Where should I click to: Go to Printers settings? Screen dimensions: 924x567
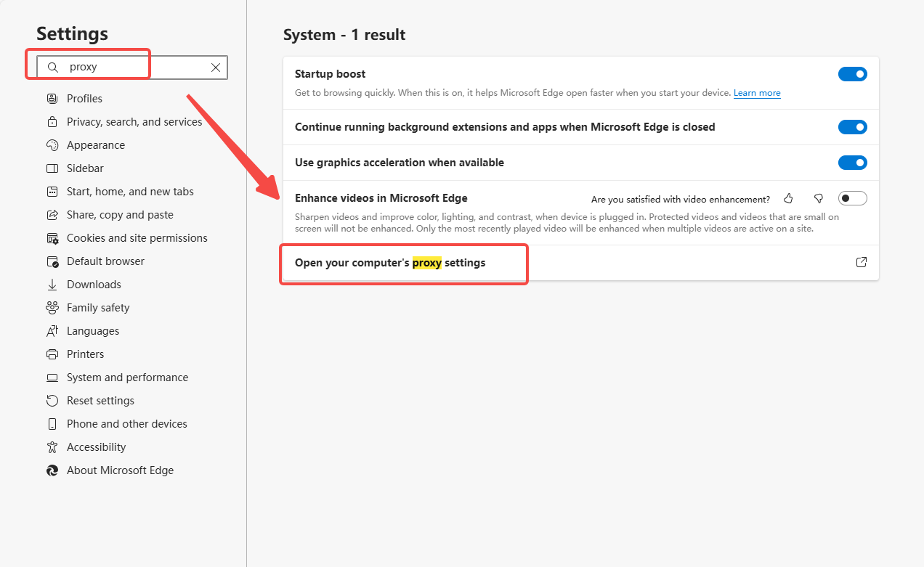point(85,354)
